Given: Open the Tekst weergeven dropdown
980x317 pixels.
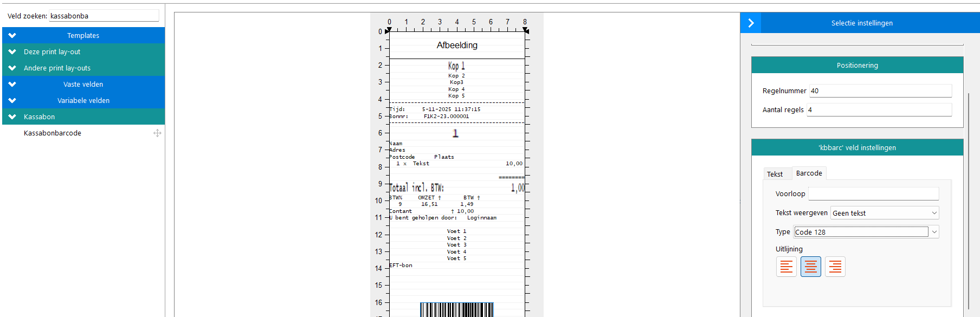Looking at the screenshot, I should pos(885,213).
